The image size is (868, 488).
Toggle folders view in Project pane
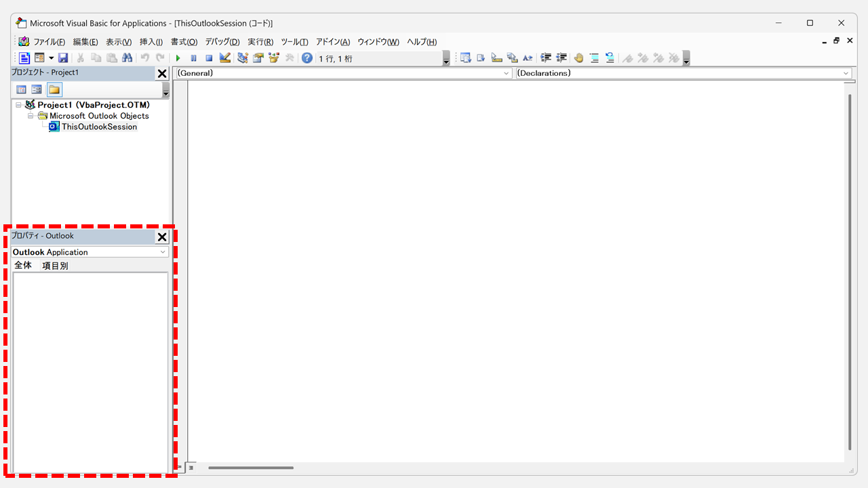(x=54, y=89)
